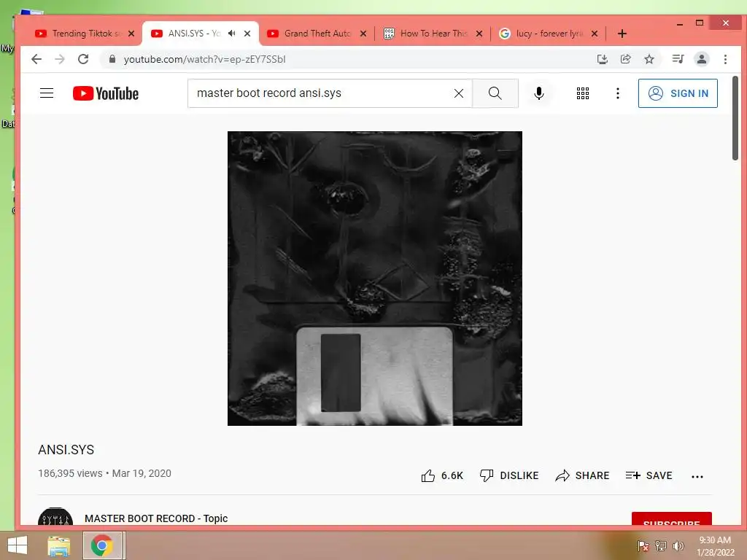Close the Trending Tiktok tab
This screenshot has width=747, height=560.
coord(131,34)
